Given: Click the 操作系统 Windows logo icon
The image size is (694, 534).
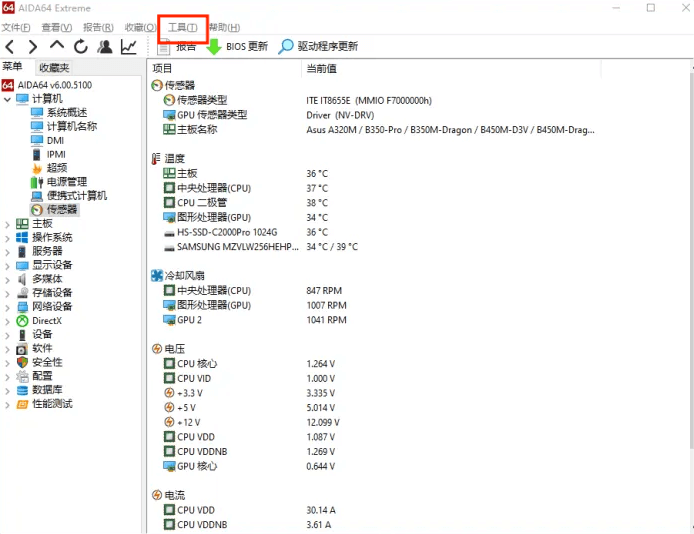Looking at the screenshot, I should coord(22,238).
